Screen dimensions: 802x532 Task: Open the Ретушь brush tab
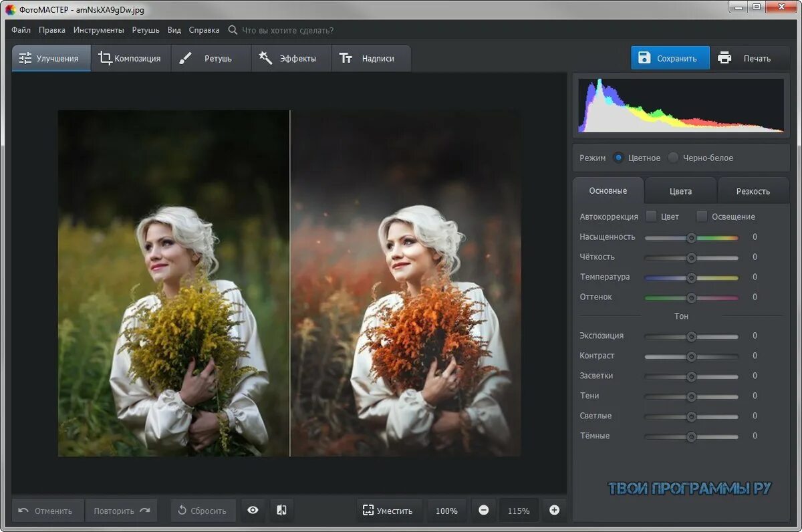coord(210,58)
